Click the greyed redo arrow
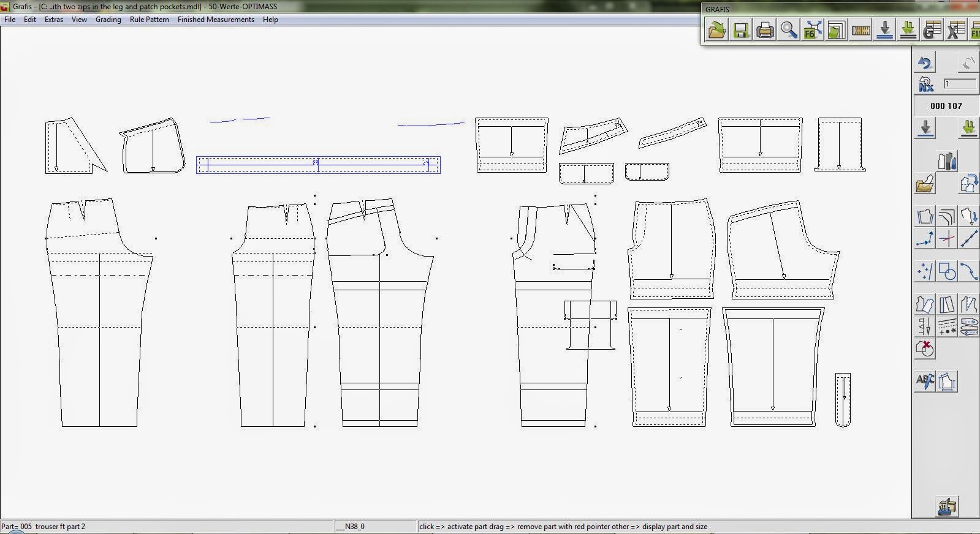This screenshot has width=980, height=534. click(x=968, y=62)
